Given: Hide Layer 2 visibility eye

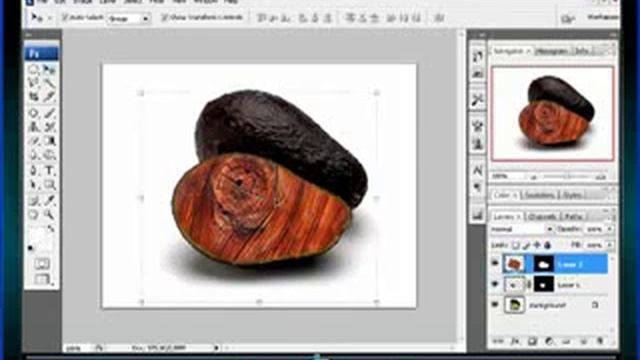Looking at the screenshot, I should click(495, 264).
